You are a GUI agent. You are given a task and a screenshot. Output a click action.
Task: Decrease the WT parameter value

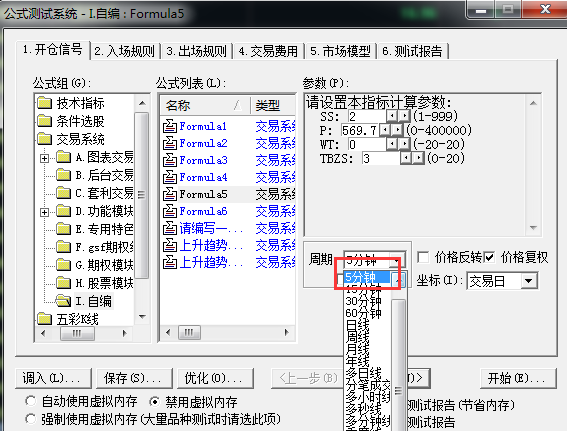[x=392, y=145]
